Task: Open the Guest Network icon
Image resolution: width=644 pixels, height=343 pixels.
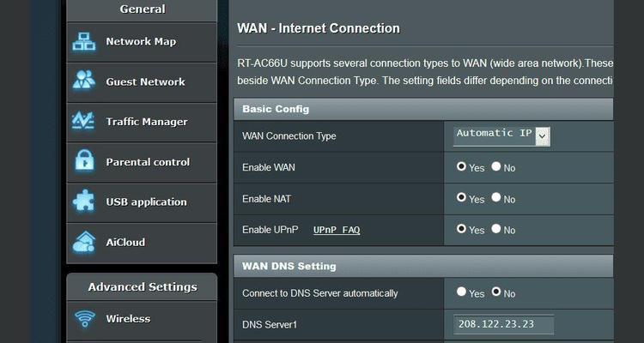Action: pyautogui.click(x=84, y=81)
